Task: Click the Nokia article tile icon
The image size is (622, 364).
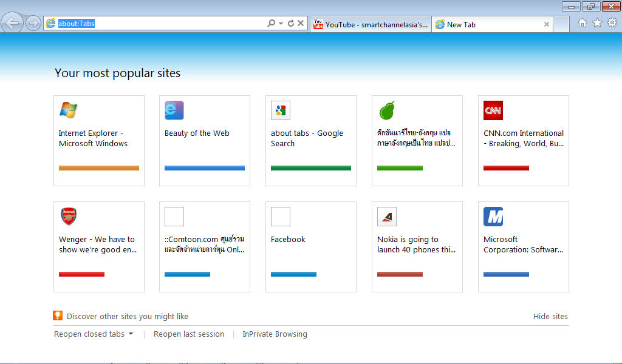Action: [387, 216]
